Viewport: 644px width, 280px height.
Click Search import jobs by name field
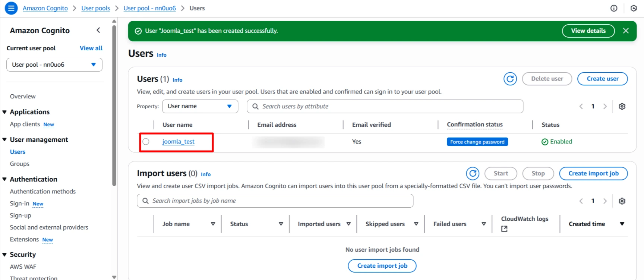click(275, 201)
